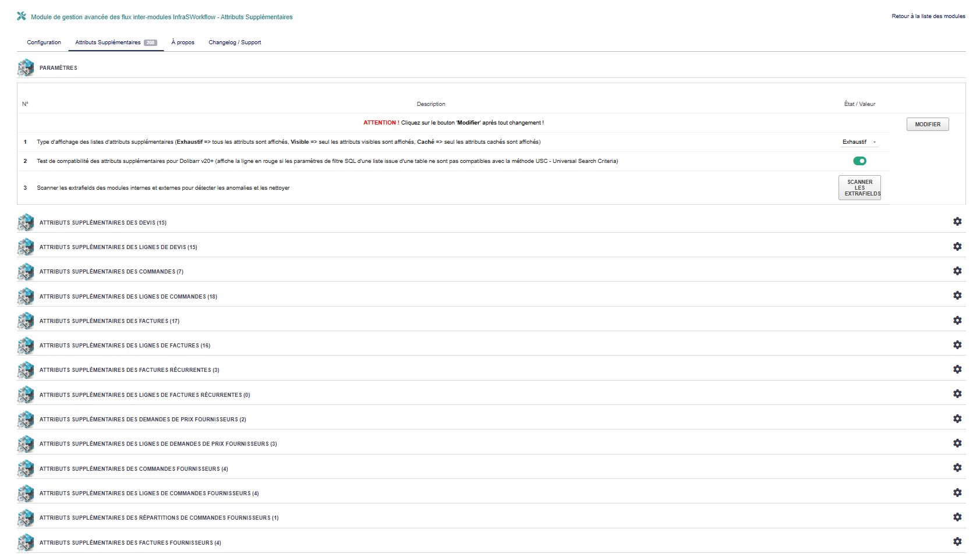Open gear settings for Lignes de Devis
This screenshot has width=980, height=554.
click(957, 246)
